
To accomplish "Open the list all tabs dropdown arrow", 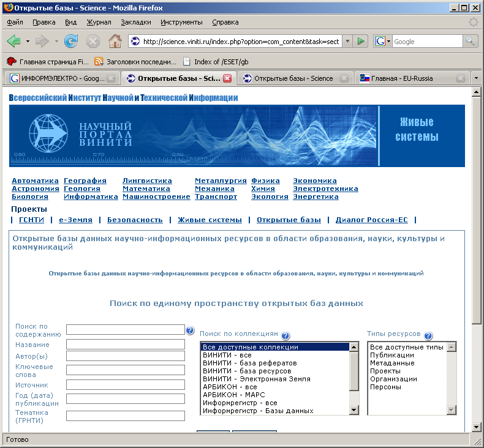I will click(476, 78).
